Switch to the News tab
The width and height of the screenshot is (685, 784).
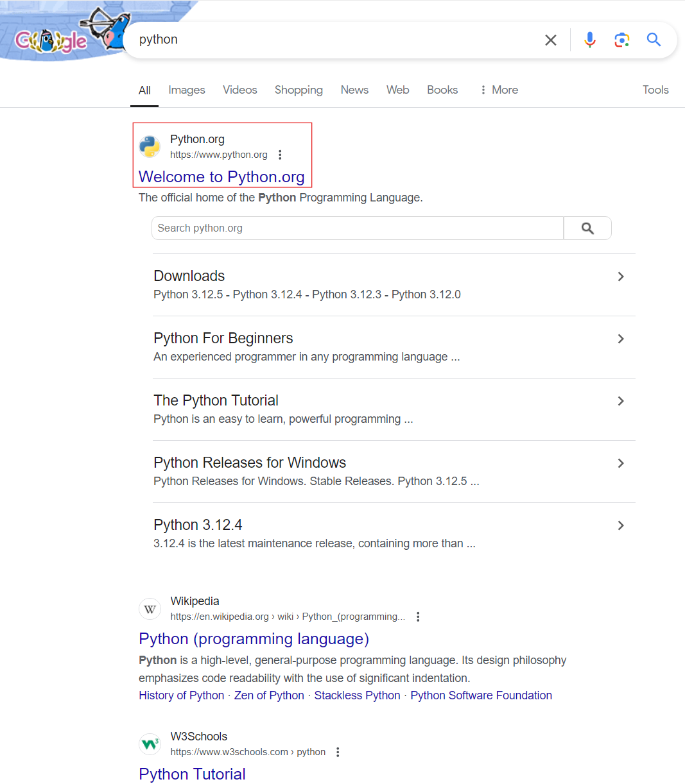coord(354,90)
